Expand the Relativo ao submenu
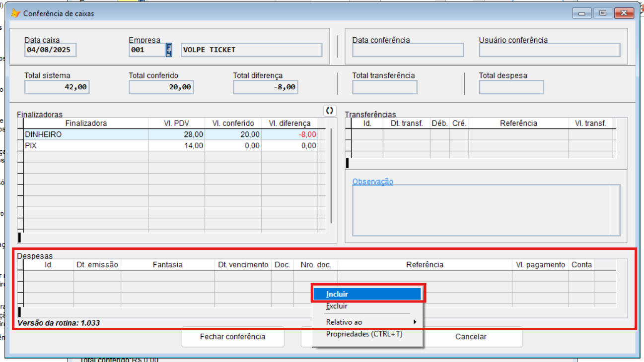Screen dimensions: 644x362 point(367,322)
